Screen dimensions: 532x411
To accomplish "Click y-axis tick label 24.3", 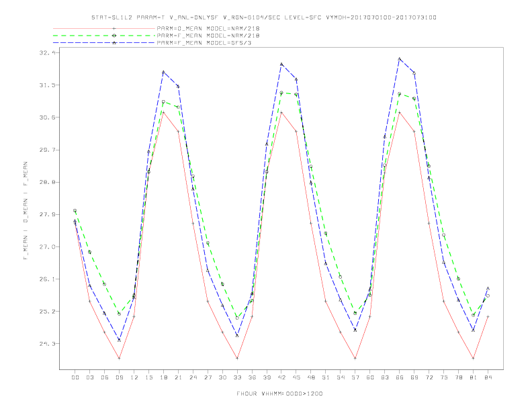I will tap(47, 344).
